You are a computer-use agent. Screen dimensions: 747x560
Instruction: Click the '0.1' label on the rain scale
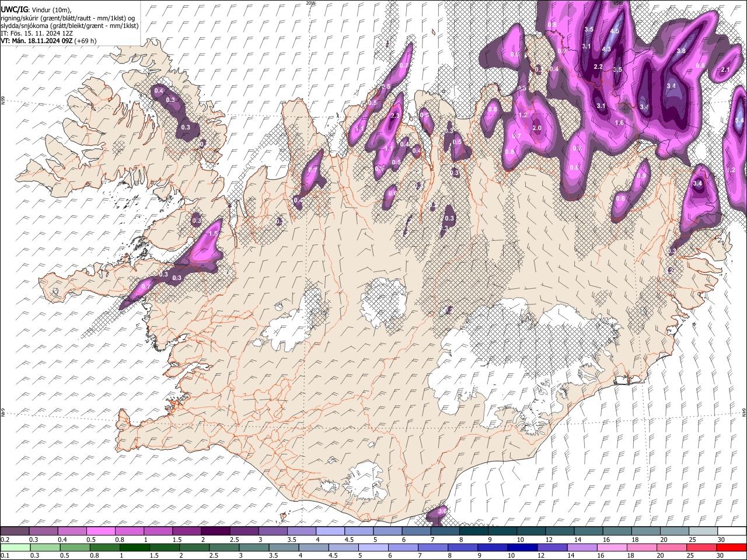5,556
